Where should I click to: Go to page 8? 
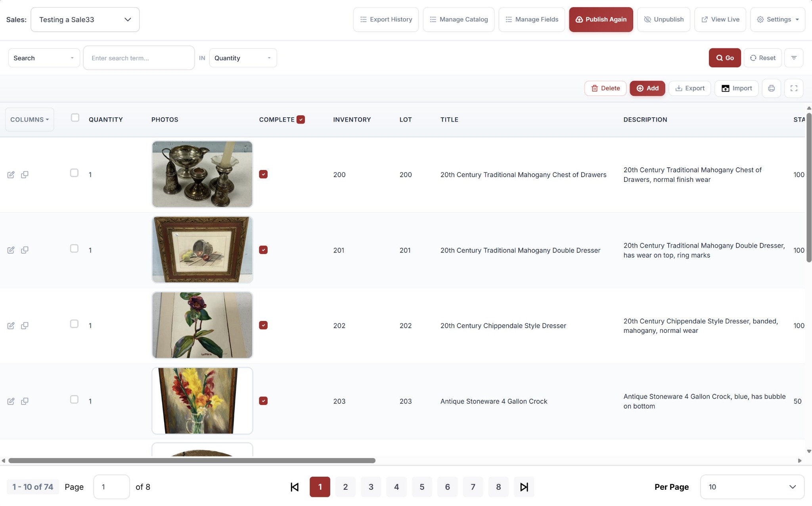(498, 487)
